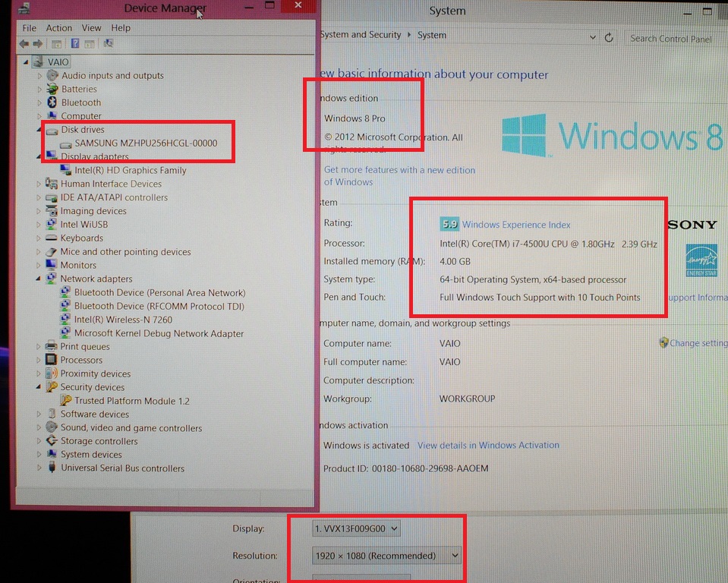Screen dimensions: 728x583
Task: Open the Display VVX13F009G00 dropdown
Action: click(x=356, y=528)
